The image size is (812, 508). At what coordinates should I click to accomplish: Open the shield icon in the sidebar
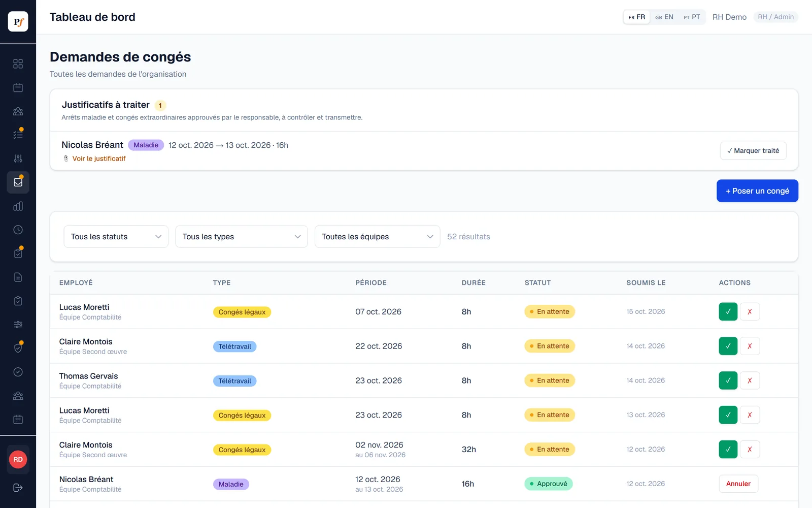coord(18,348)
